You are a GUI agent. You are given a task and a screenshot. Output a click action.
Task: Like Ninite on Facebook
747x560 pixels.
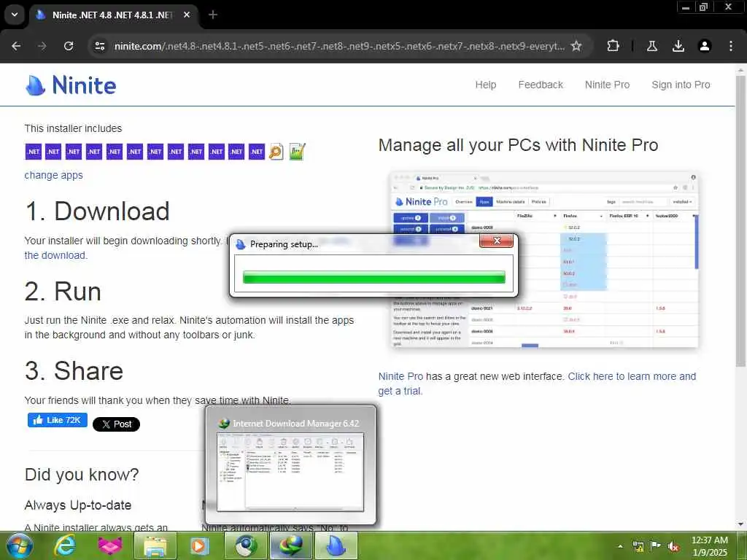[x=58, y=420]
